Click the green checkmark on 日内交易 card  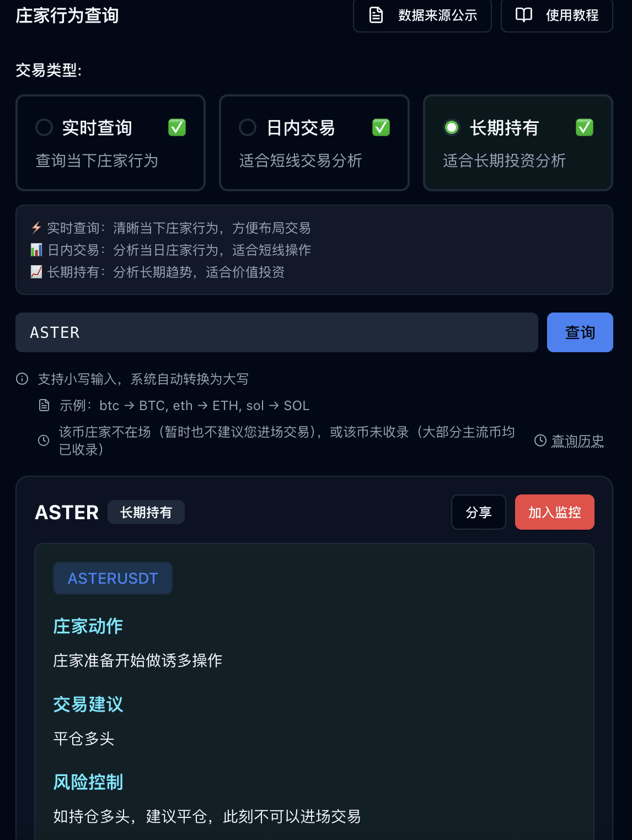click(x=381, y=127)
